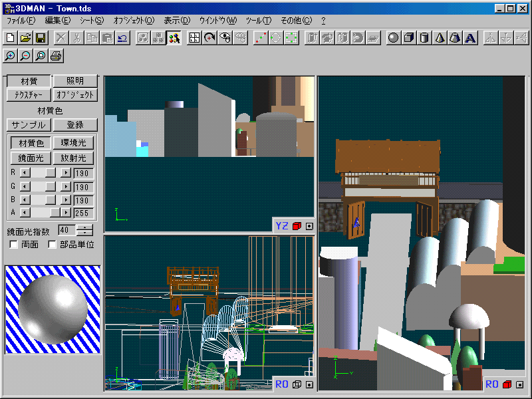Open the 表示(D) menu
This screenshot has height=399, width=532.
click(177, 21)
